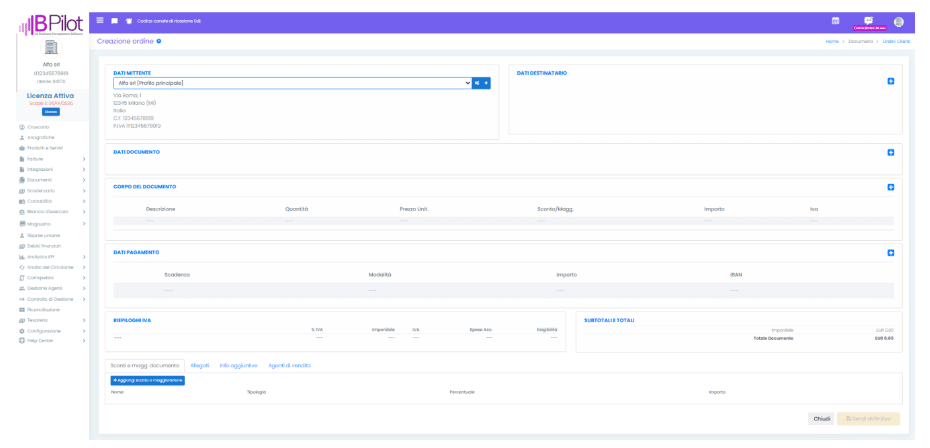
Task: Add payment via Dati Pagamento plus icon
Action: tap(890, 252)
